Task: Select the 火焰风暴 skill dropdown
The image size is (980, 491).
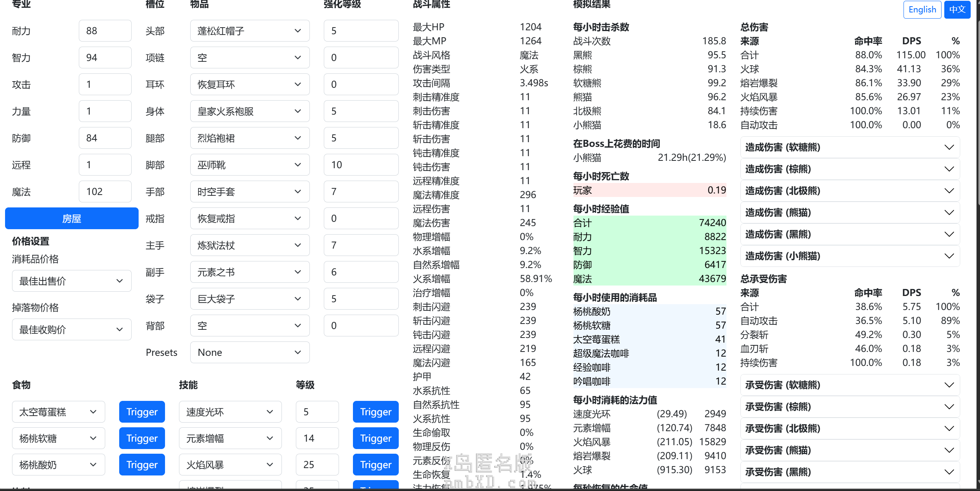Action: click(230, 465)
